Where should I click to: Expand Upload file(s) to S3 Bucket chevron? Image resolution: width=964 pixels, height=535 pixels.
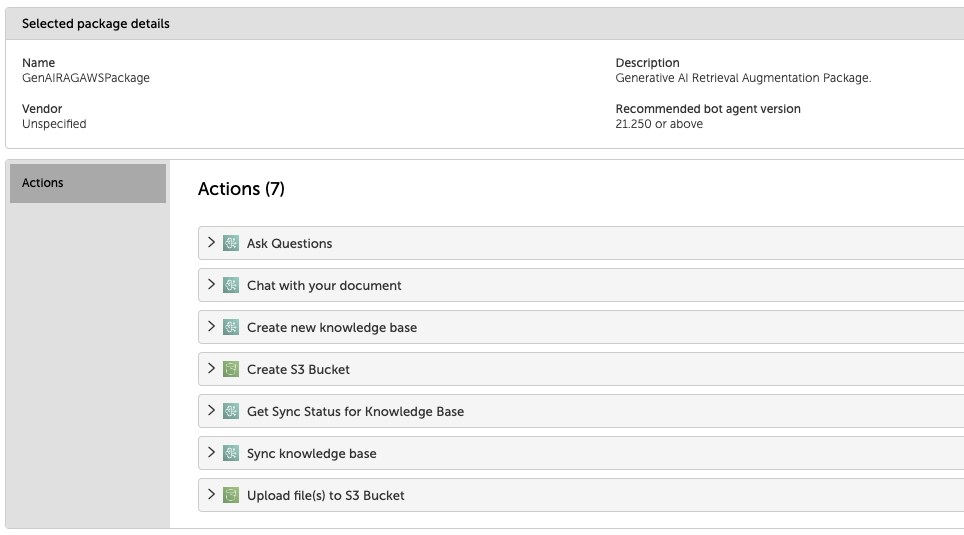pyautogui.click(x=211, y=494)
